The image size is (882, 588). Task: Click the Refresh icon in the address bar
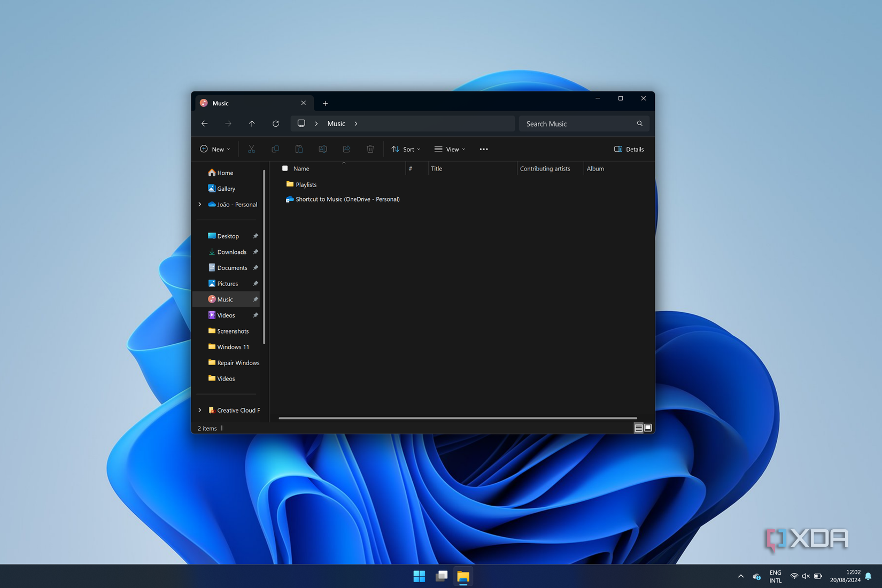click(x=275, y=123)
